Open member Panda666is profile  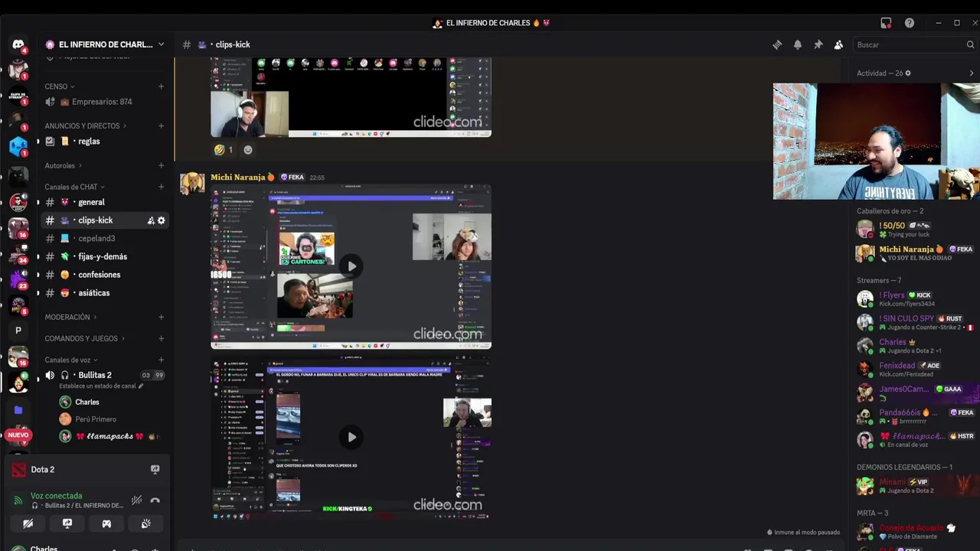(916, 416)
